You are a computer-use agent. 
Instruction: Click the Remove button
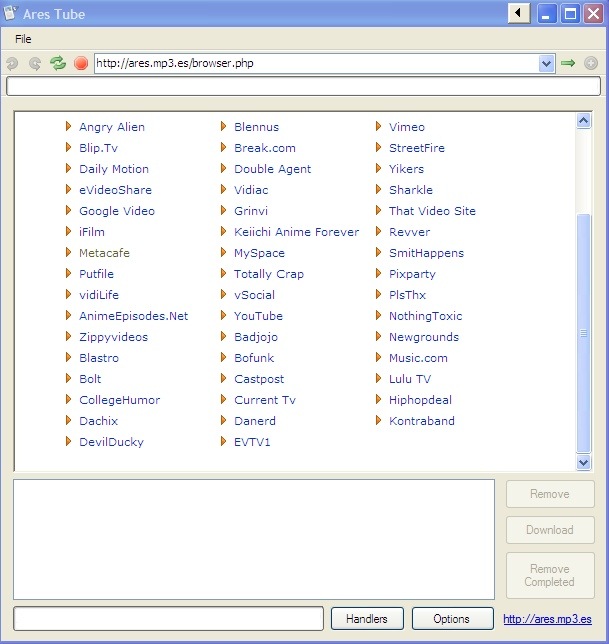coord(550,494)
